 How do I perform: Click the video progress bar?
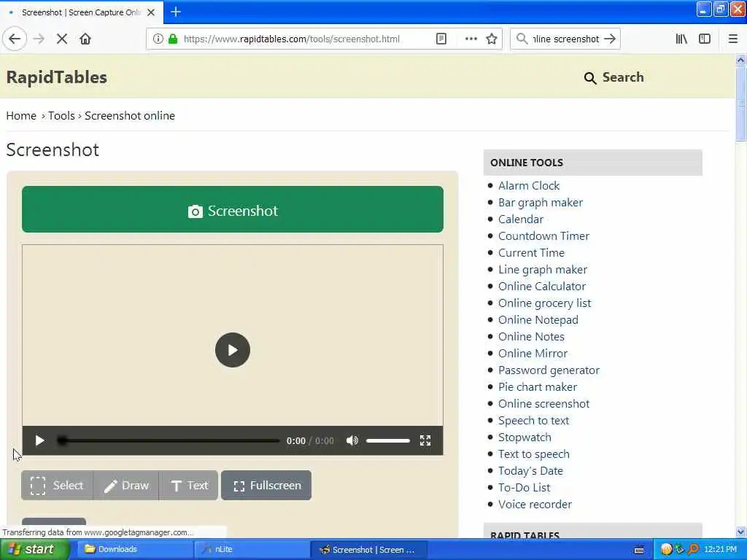click(169, 440)
